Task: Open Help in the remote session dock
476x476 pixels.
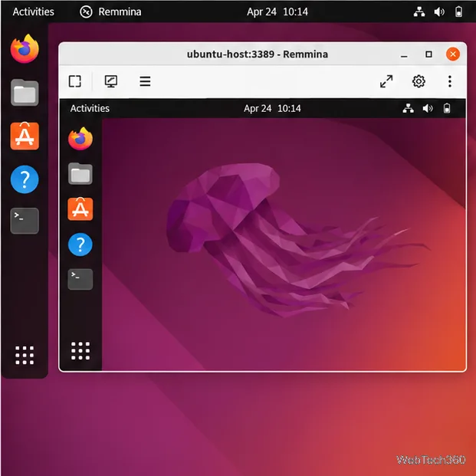Action: tap(80, 245)
